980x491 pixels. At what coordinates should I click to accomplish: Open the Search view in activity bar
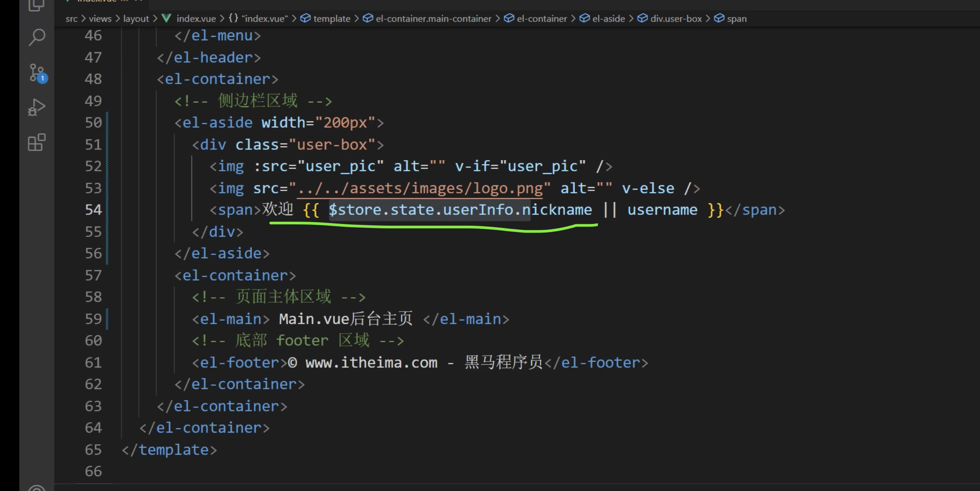(x=37, y=37)
